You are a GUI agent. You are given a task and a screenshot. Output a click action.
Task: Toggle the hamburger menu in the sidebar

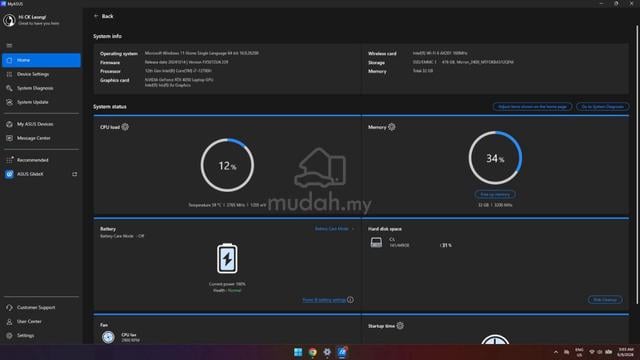coord(9,45)
